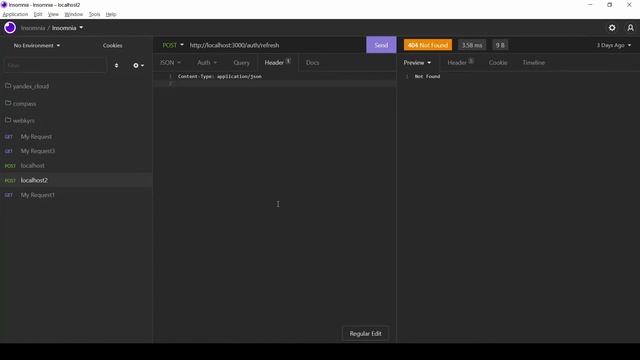Click the 9 B response size tag
This screenshot has width=640, height=360.
(500, 45)
